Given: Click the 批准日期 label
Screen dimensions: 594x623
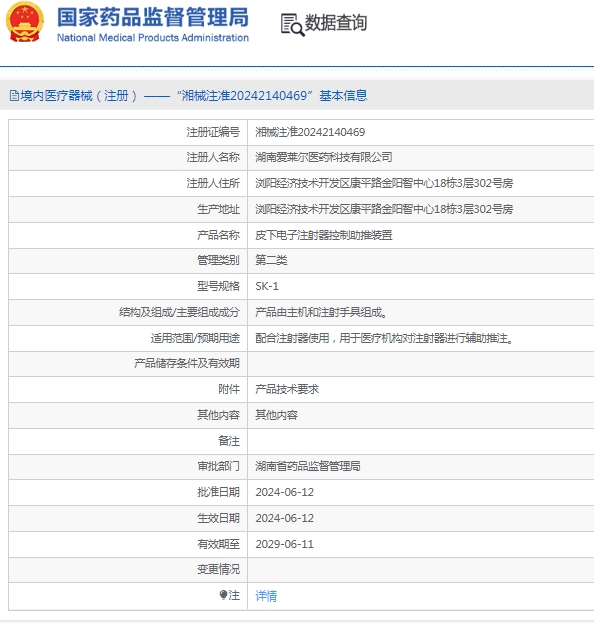Looking at the screenshot, I should pyautogui.click(x=219, y=492).
